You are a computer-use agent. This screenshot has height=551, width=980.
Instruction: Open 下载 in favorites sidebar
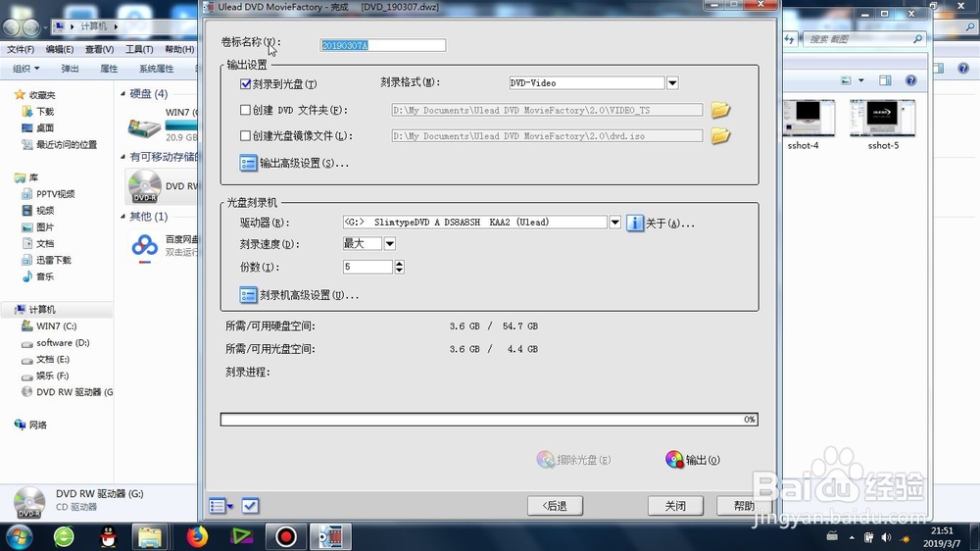(45, 112)
